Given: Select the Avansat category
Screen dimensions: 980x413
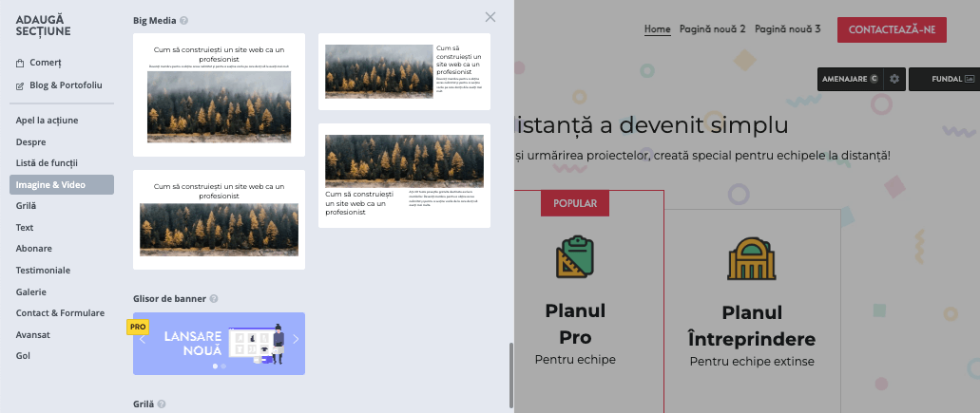Looking at the screenshot, I should [x=62, y=334].
